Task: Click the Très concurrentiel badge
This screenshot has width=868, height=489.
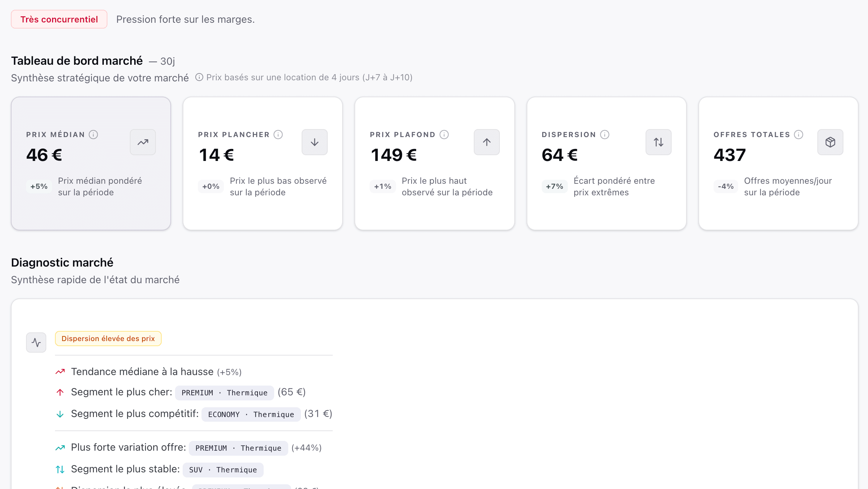Action: coord(59,19)
